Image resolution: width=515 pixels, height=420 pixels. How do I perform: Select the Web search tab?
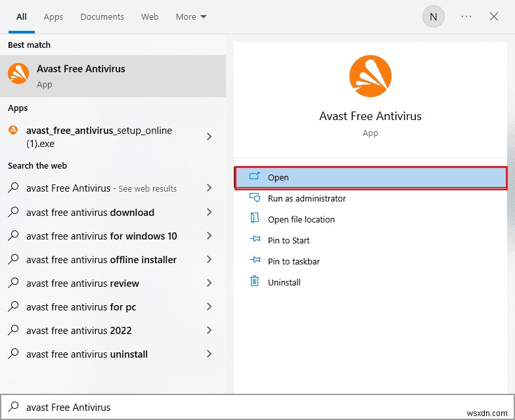(150, 17)
